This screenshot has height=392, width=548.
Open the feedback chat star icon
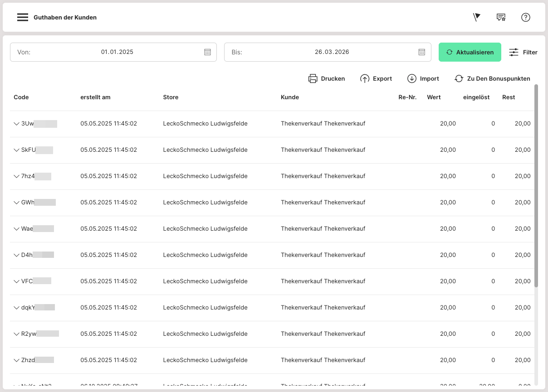coord(501,17)
